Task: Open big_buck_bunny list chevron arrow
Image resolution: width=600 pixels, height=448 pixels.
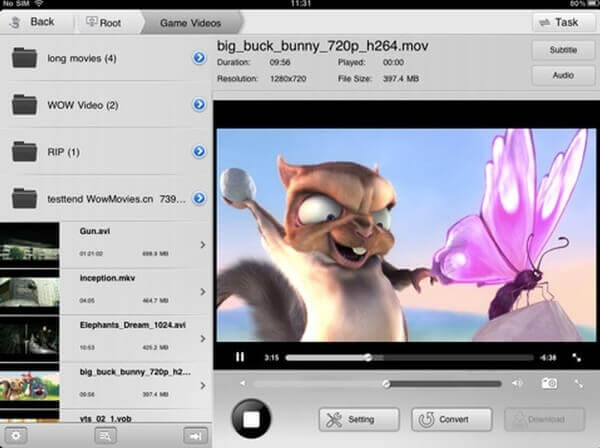Action: [203, 386]
